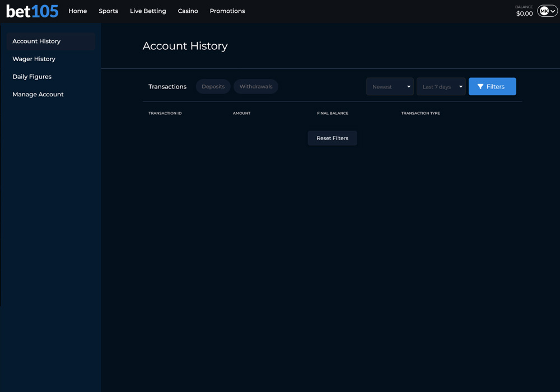
Task: Open the Last 7 days dropdown
Action: tap(441, 87)
